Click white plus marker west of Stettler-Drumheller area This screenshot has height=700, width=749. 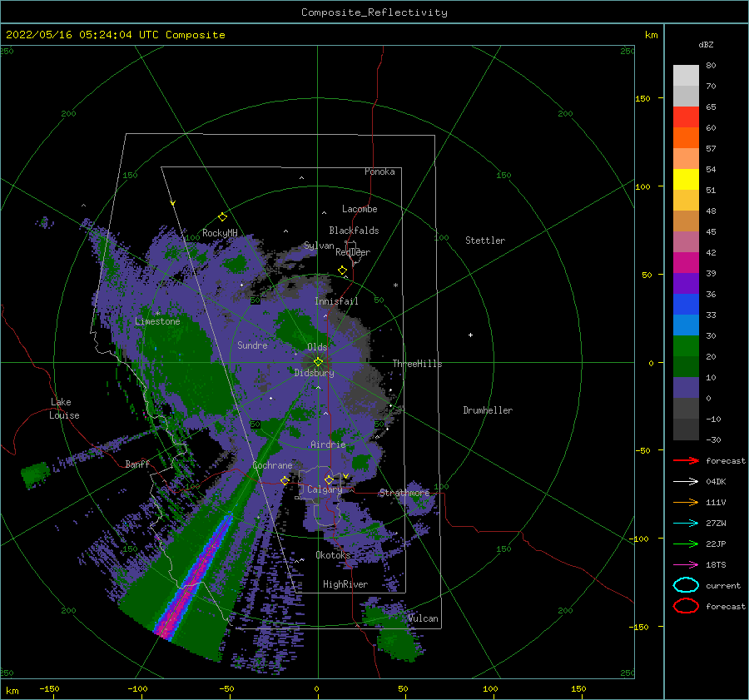click(470, 335)
